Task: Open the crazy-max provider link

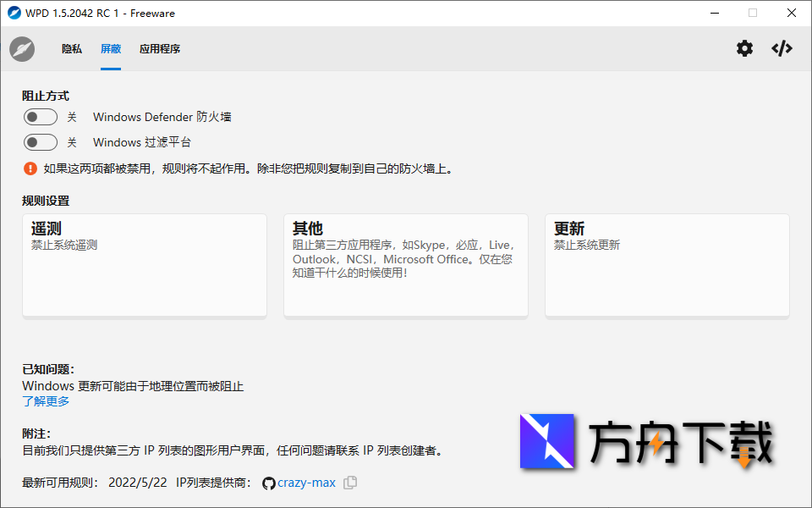Action: tap(307, 483)
